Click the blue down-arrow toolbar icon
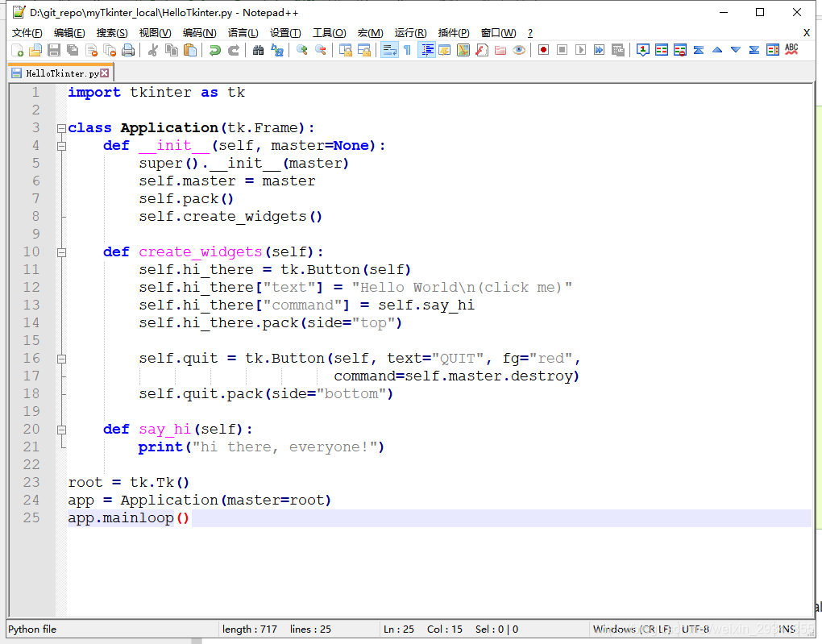Viewport: 822px width, 644px height. [x=736, y=50]
